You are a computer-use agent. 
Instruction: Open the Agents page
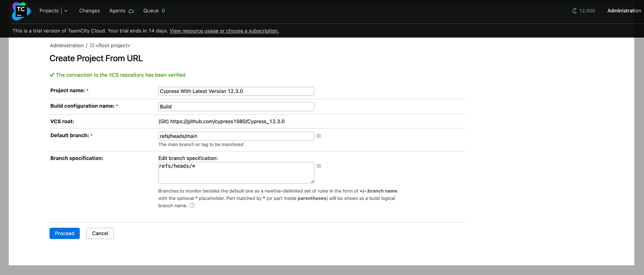pyautogui.click(x=117, y=11)
